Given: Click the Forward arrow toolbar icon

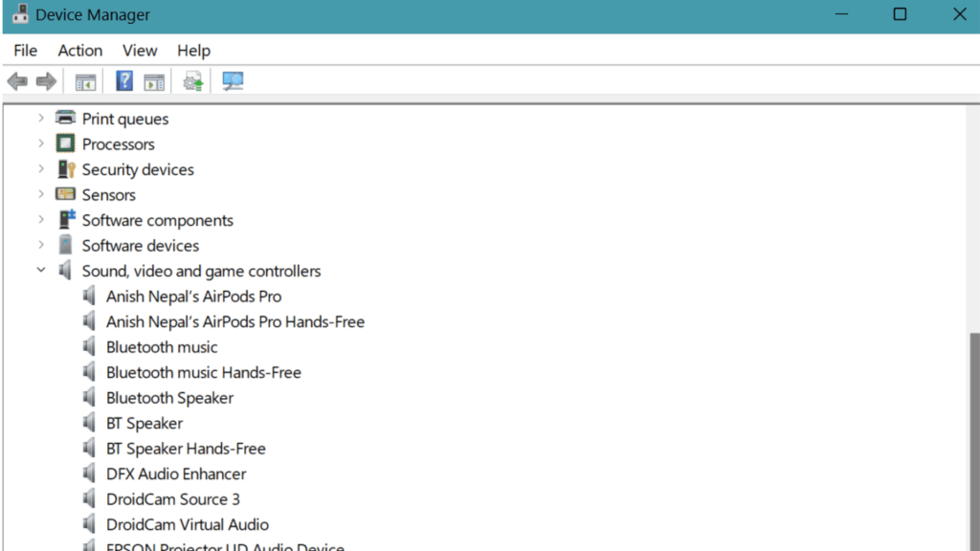Looking at the screenshot, I should click(46, 81).
